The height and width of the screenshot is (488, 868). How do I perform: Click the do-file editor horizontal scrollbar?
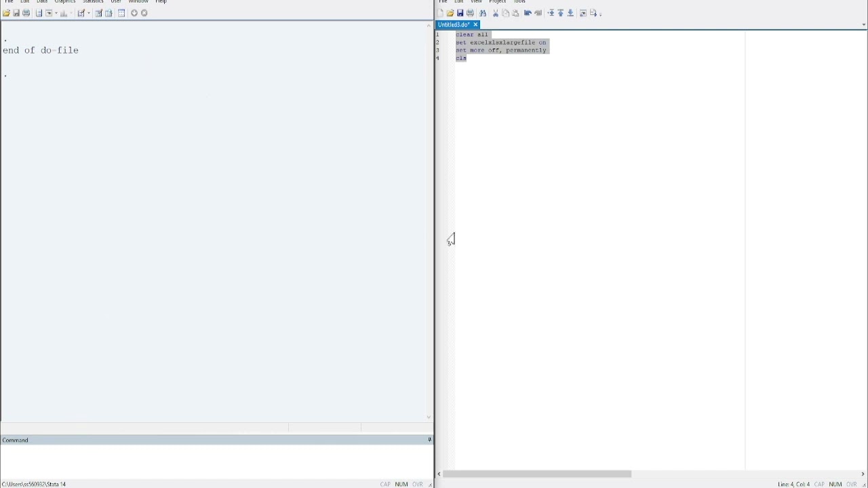point(537,474)
